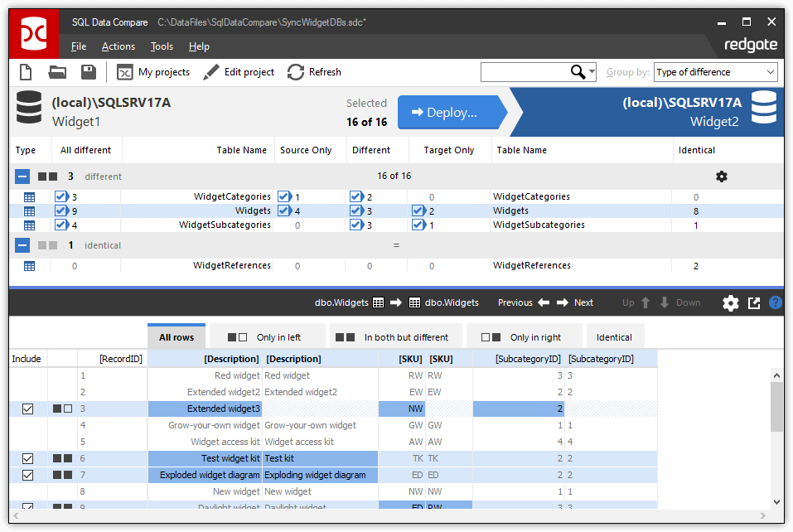Screen dimensions: 793x532
Task: Save the current comparison project
Action: pyautogui.click(x=88, y=72)
